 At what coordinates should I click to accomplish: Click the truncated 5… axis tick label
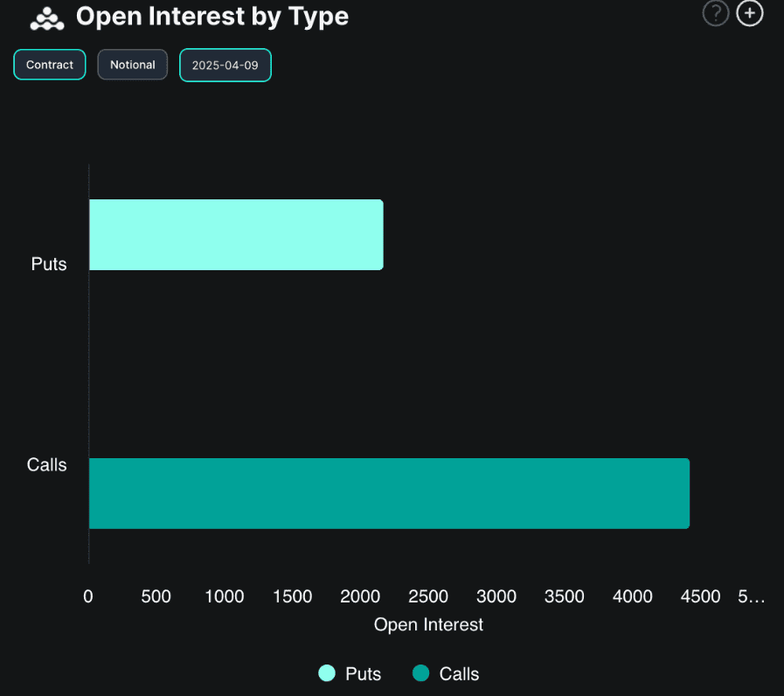pyautogui.click(x=751, y=596)
